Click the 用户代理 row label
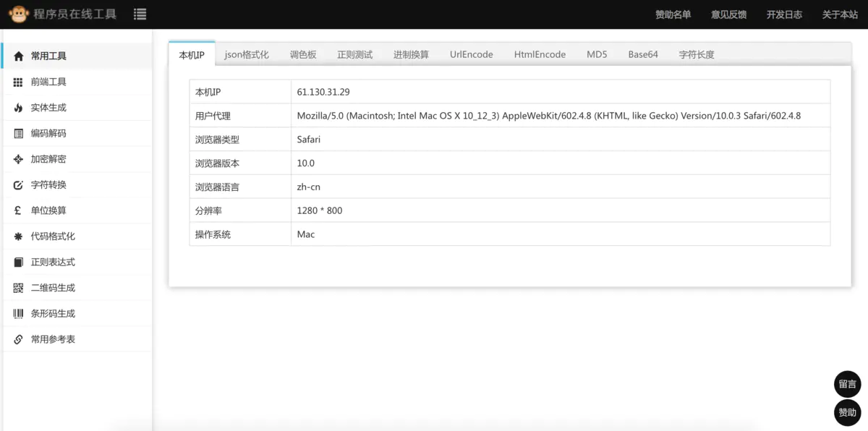 [x=213, y=116]
